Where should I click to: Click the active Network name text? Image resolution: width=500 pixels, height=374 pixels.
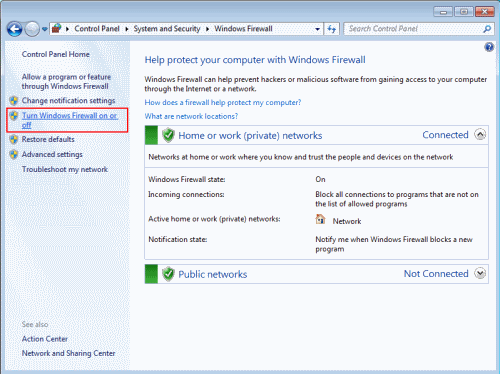coord(347,221)
